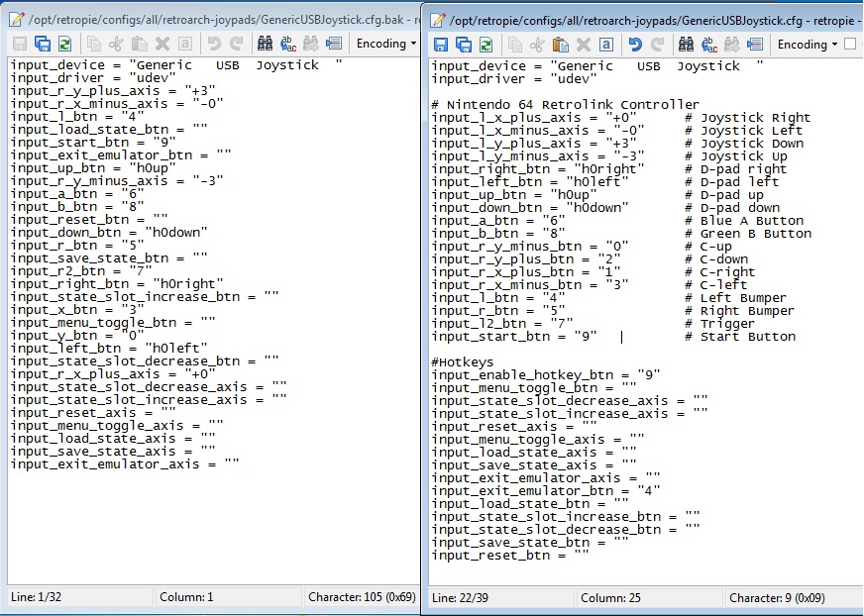Open the Encoding dropdown in the .cfg editor
The image size is (864, 616).
[808, 45]
